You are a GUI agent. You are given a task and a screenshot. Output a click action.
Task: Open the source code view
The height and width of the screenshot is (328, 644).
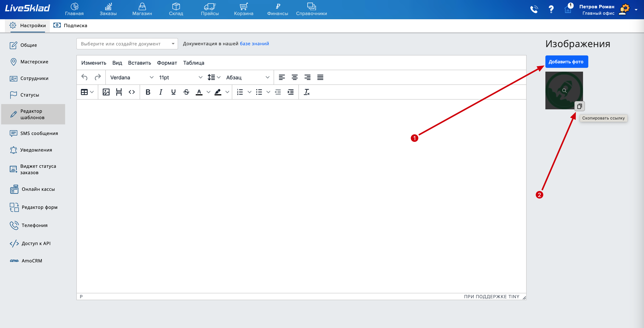(x=132, y=92)
